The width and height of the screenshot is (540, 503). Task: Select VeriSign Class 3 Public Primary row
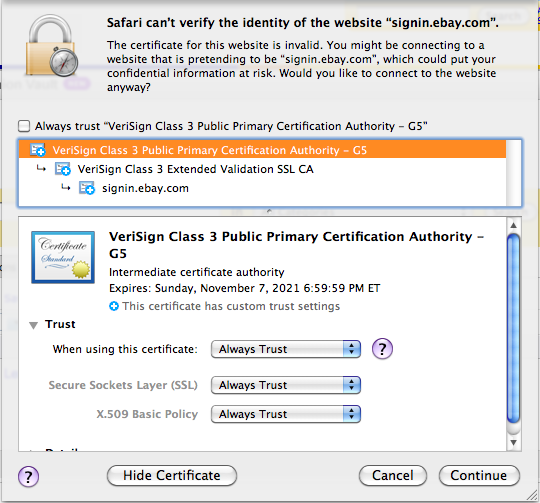262,150
